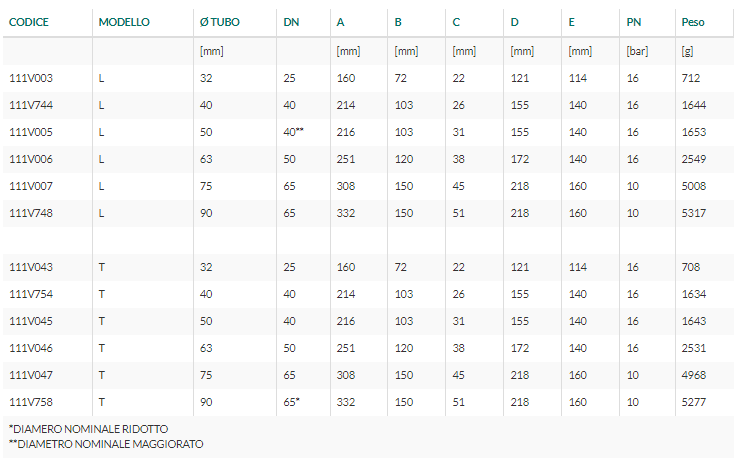Click product code 111V744

tap(31, 105)
